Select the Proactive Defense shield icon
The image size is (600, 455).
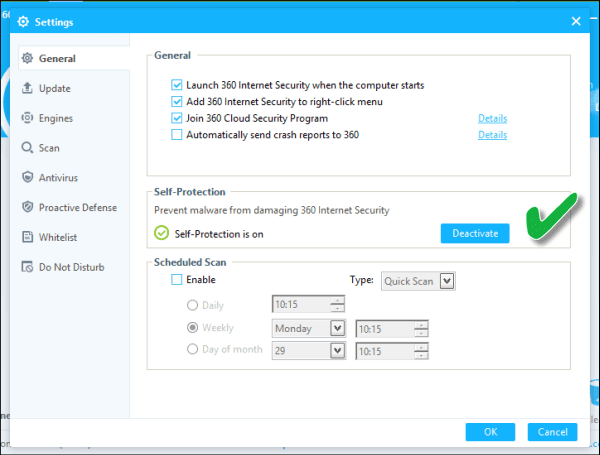27,207
